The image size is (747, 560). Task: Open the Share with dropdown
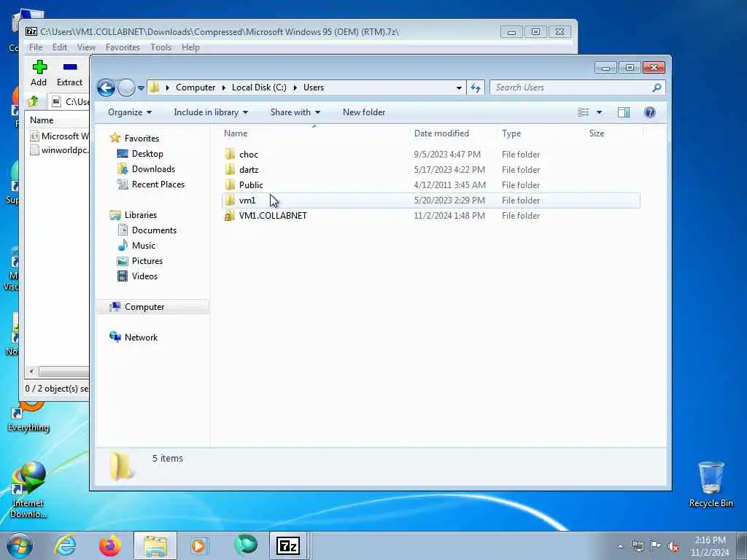[295, 112]
